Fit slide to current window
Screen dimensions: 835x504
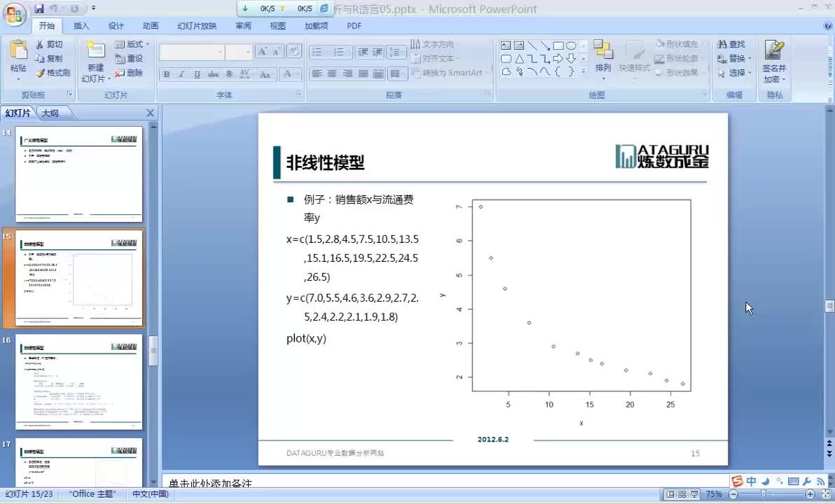tap(826, 494)
